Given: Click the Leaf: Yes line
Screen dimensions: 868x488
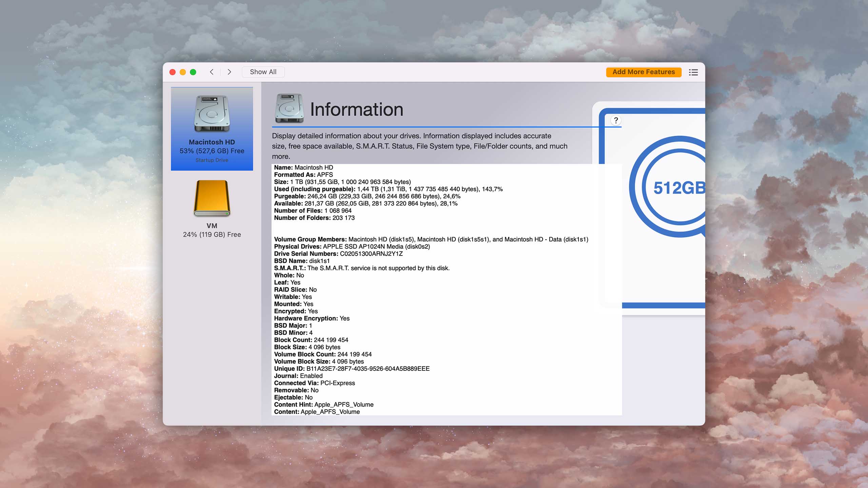Looking at the screenshot, I should coord(287,282).
